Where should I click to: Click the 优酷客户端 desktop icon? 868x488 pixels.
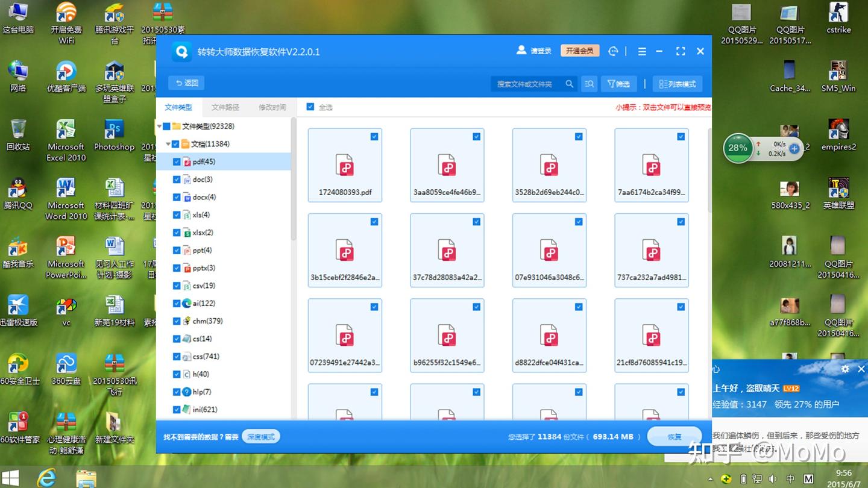point(66,77)
